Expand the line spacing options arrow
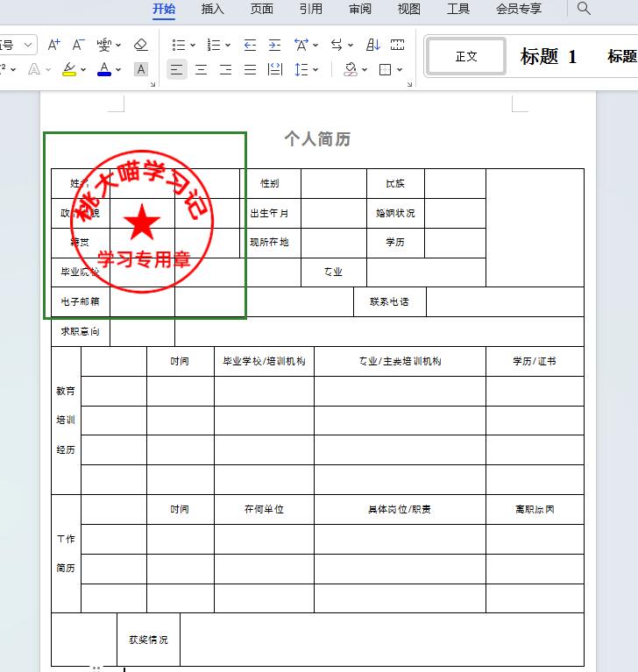 point(315,69)
